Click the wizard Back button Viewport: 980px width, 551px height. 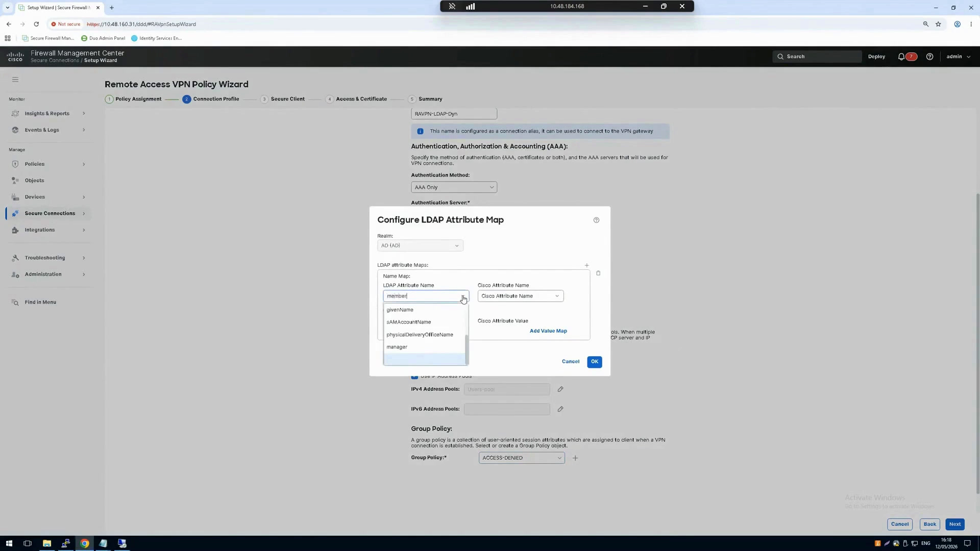click(929, 524)
